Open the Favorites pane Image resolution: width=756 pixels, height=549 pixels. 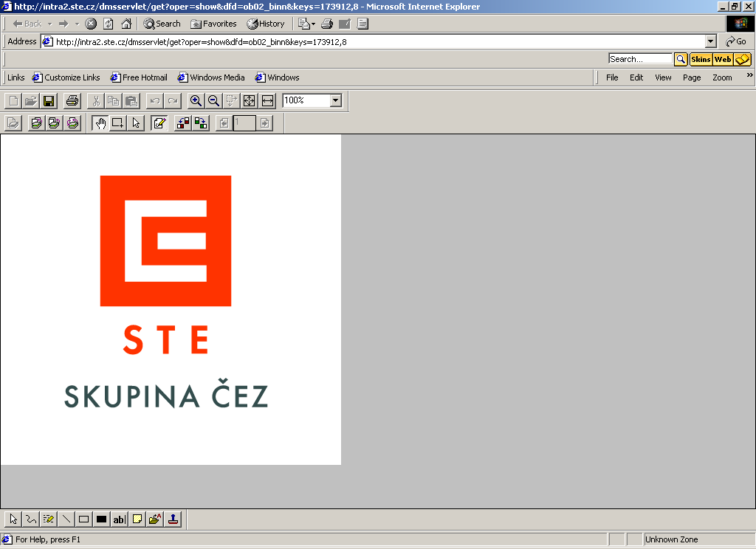[213, 24]
